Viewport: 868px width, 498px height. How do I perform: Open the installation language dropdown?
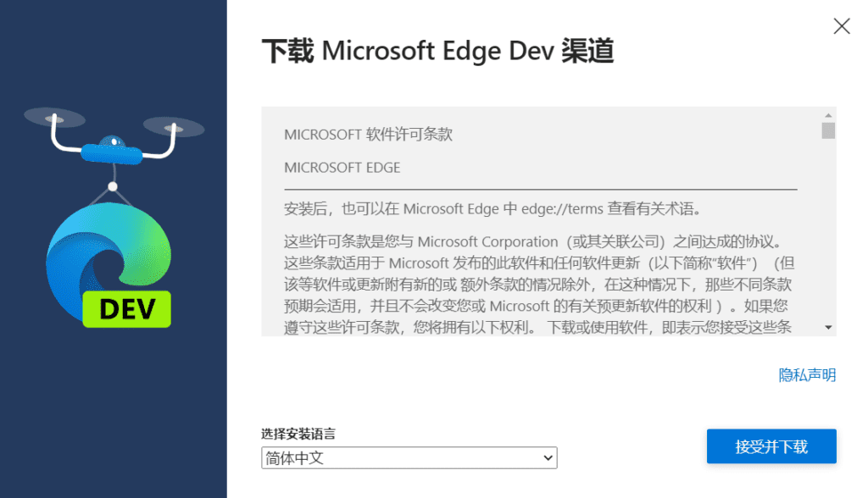pos(409,457)
